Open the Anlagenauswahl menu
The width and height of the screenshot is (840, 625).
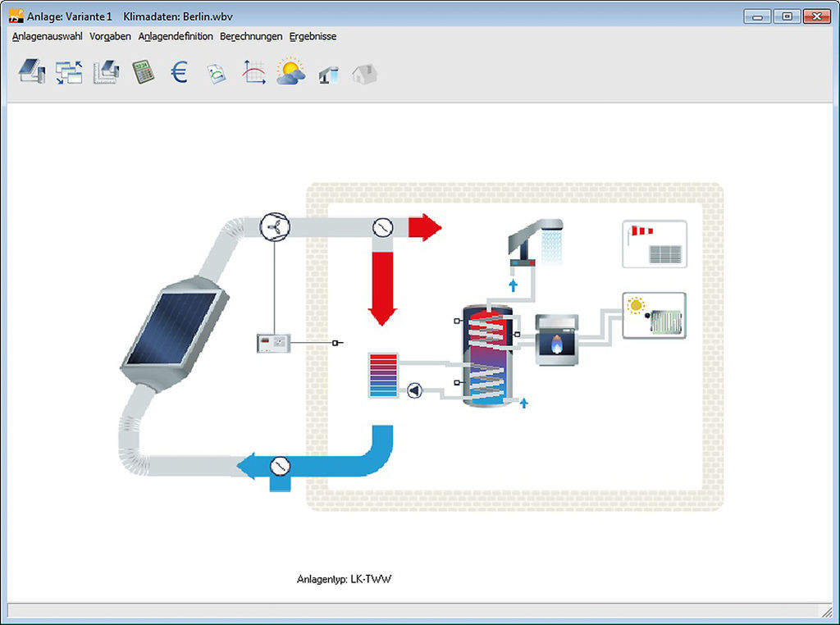[47, 36]
